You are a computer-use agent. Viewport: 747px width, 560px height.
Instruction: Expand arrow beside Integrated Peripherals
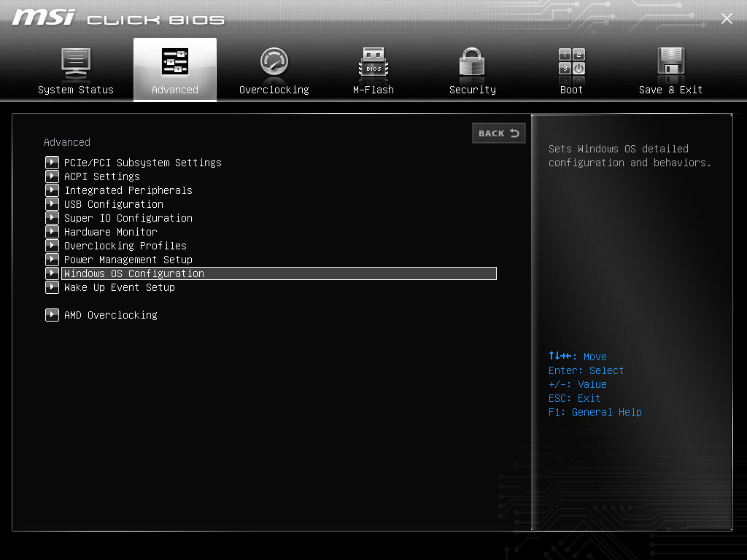coord(52,190)
